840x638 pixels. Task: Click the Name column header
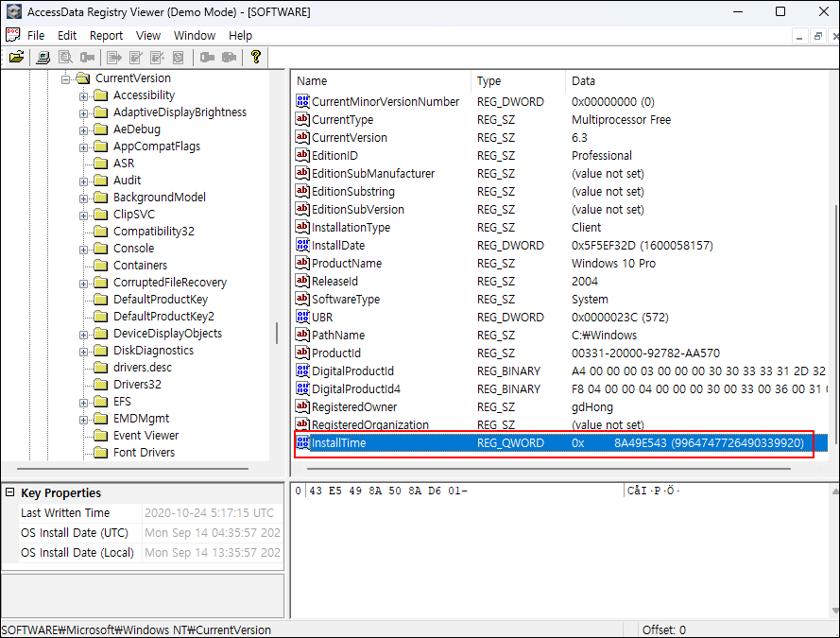click(x=382, y=81)
